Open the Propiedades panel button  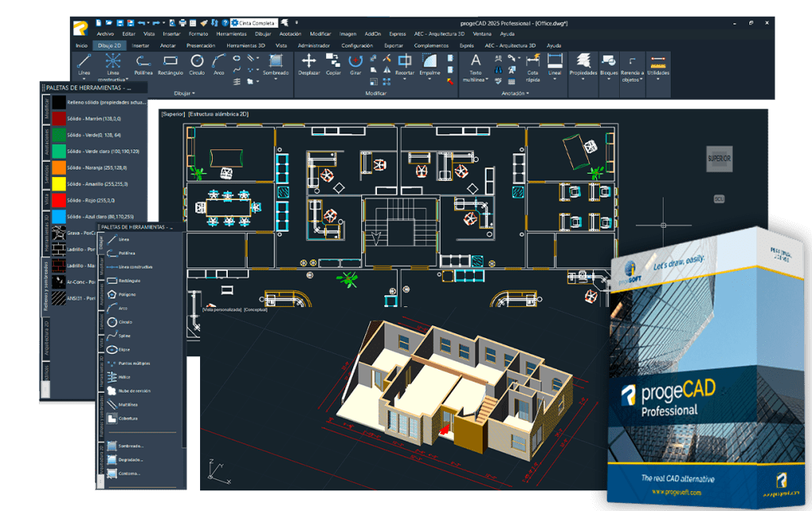(583, 63)
